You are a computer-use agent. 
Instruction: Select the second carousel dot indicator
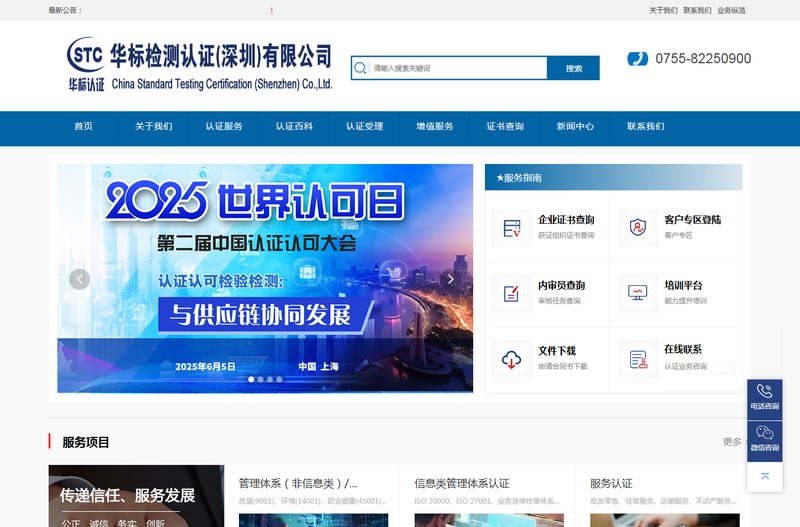(261, 379)
